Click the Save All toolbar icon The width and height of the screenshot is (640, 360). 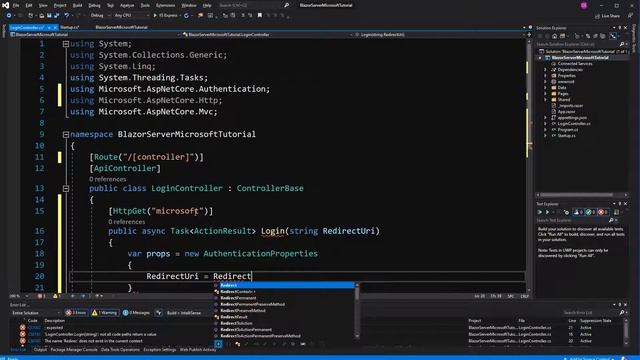click(x=56, y=16)
